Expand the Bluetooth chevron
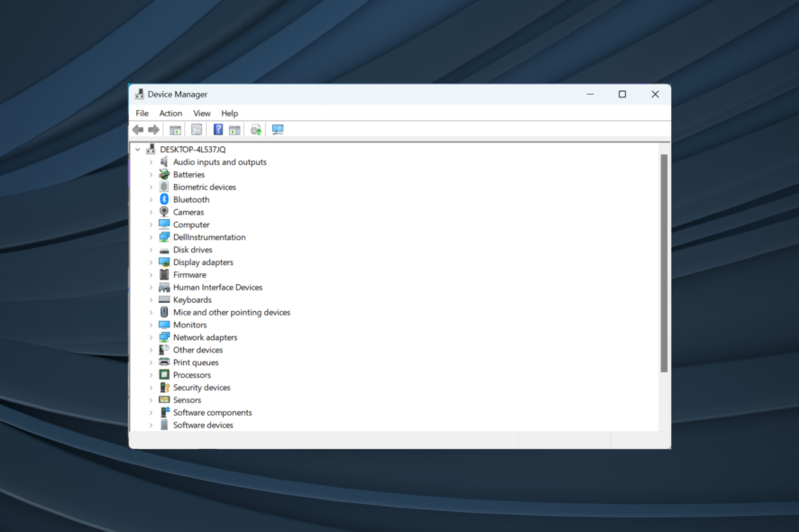The width and height of the screenshot is (799, 532). pyautogui.click(x=151, y=200)
